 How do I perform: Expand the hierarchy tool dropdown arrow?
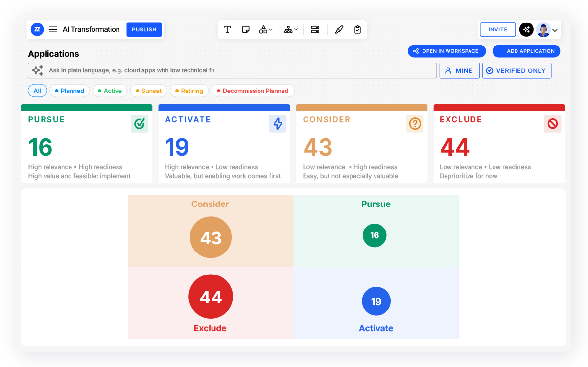pyautogui.click(x=296, y=30)
